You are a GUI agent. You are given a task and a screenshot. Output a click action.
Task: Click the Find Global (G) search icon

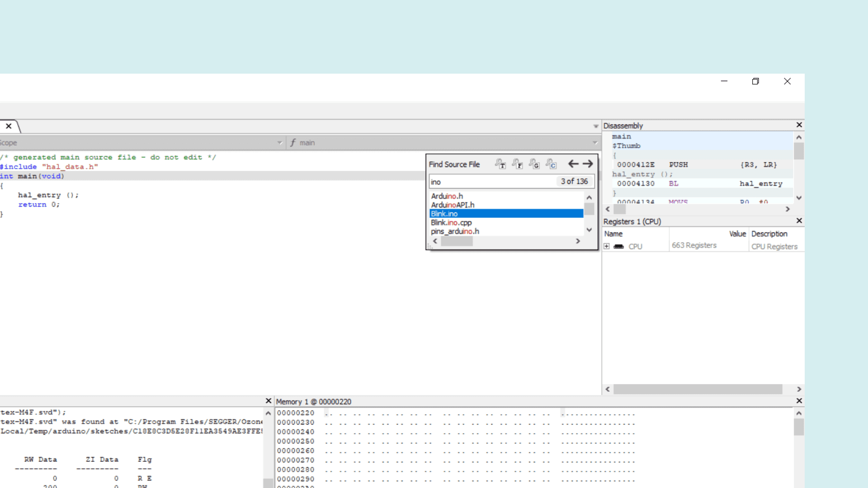[x=534, y=164]
